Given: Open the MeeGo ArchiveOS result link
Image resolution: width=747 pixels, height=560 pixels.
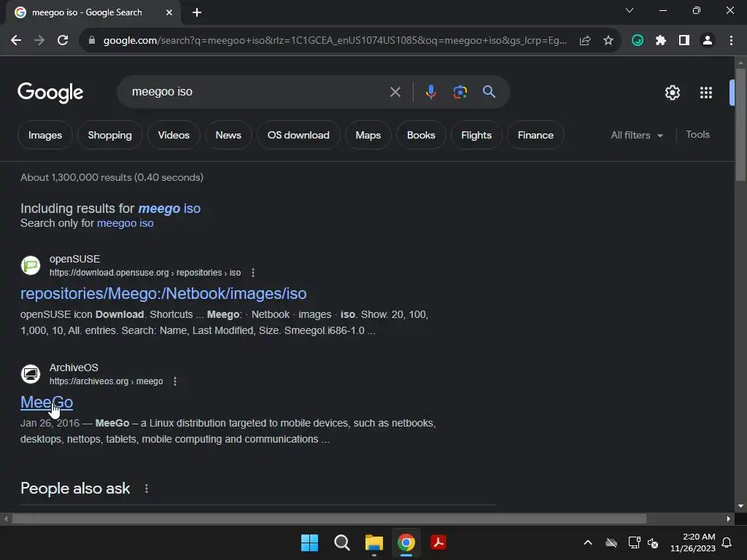Looking at the screenshot, I should pos(47,402).
